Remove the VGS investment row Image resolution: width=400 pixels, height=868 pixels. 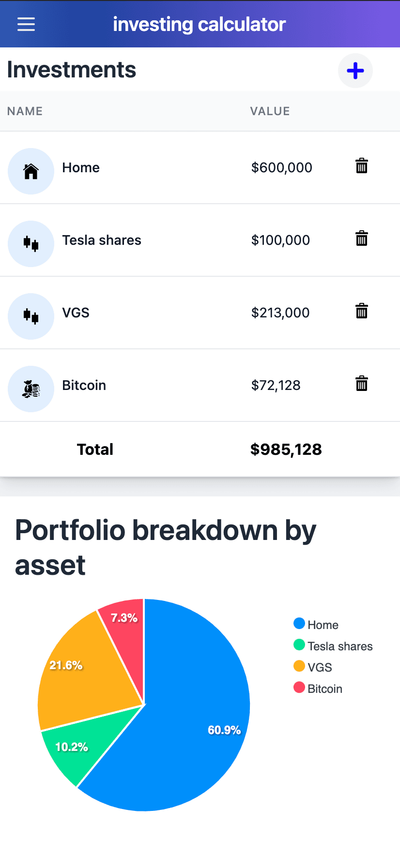click(x=362, y=312)
